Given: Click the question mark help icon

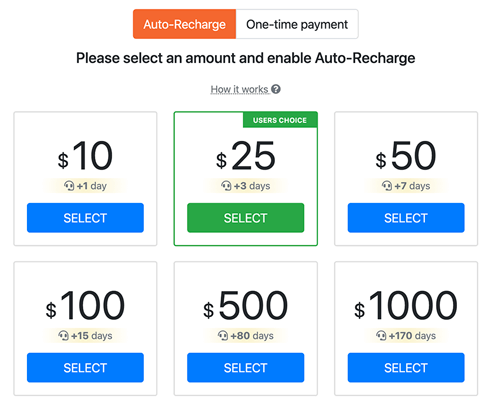Looking at the screenshot, I should coord(276,89).
